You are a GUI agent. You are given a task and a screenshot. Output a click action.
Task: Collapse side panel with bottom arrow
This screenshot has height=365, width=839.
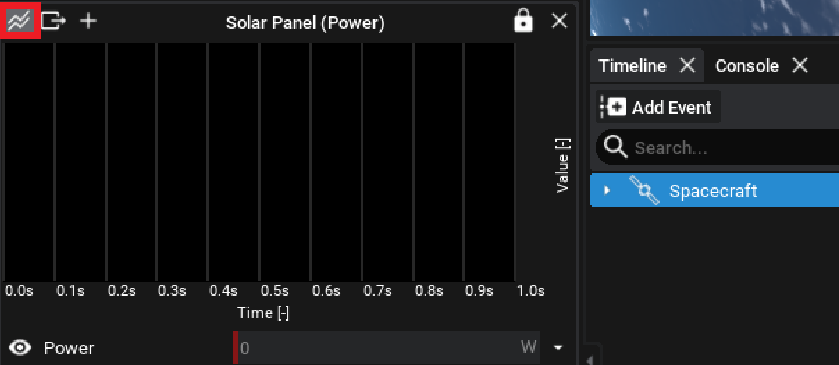[591, 359]
